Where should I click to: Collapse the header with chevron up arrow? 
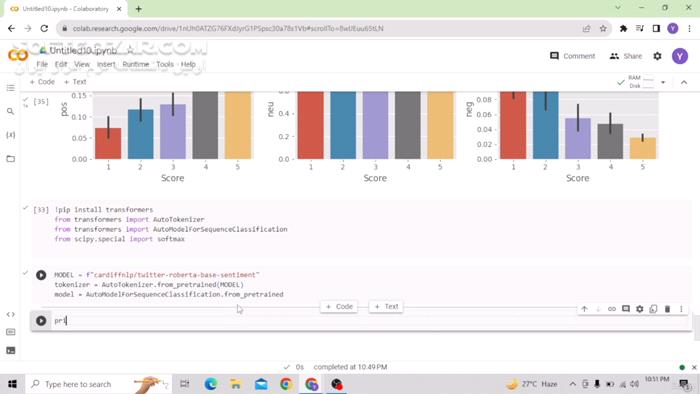[x=684, y=82]
